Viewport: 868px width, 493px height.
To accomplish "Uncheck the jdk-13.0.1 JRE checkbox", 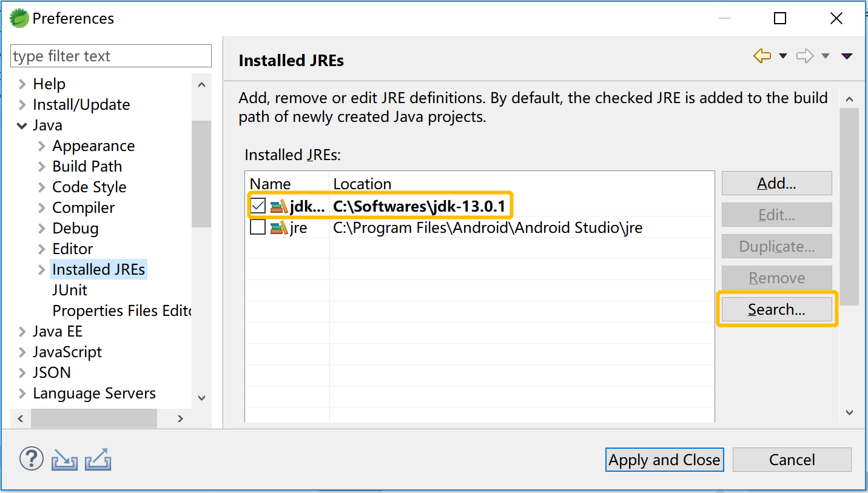I will [x=258, y=207].
